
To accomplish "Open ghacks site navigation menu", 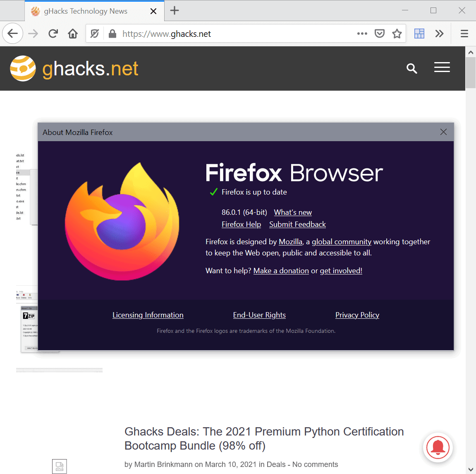I will 442,67.
